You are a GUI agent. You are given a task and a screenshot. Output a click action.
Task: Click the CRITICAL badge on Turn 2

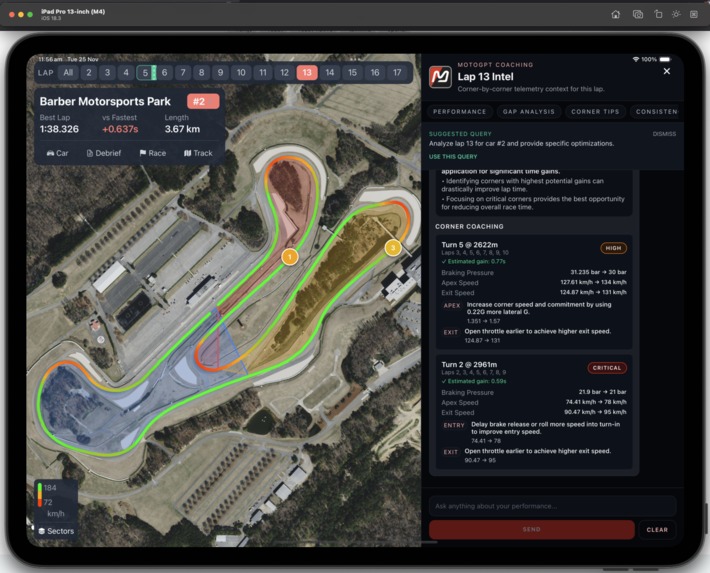pos(607,368)
